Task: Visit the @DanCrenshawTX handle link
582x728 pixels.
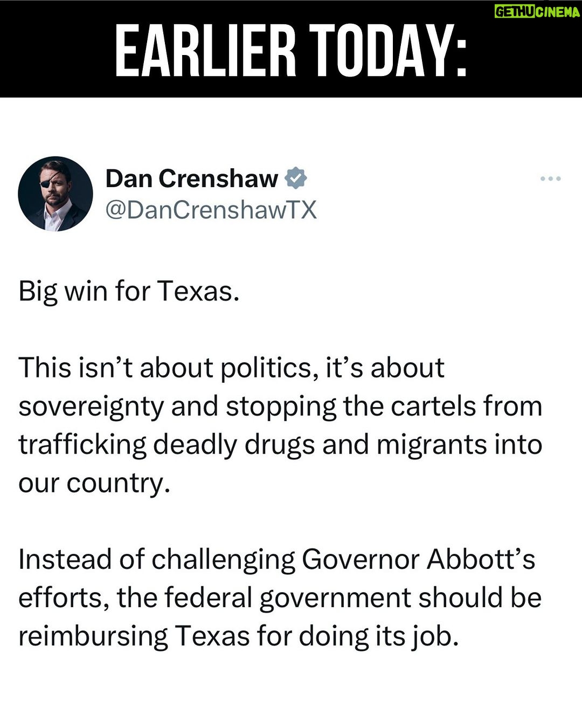Action: click(x=211, y=210)
